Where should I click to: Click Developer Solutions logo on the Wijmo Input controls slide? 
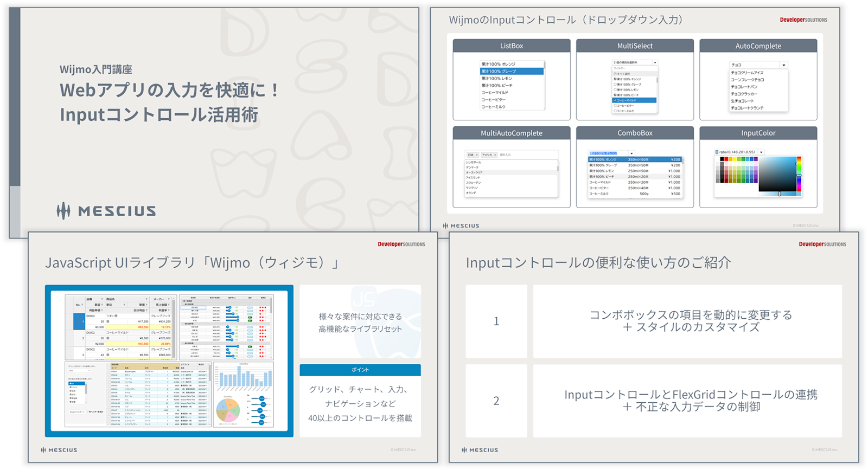[803, 20]
